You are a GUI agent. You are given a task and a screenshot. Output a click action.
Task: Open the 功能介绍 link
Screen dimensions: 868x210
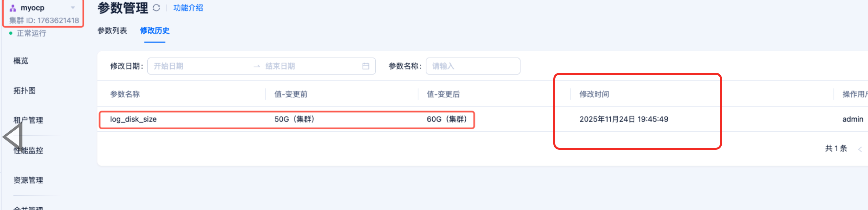[x=188, y=8]
